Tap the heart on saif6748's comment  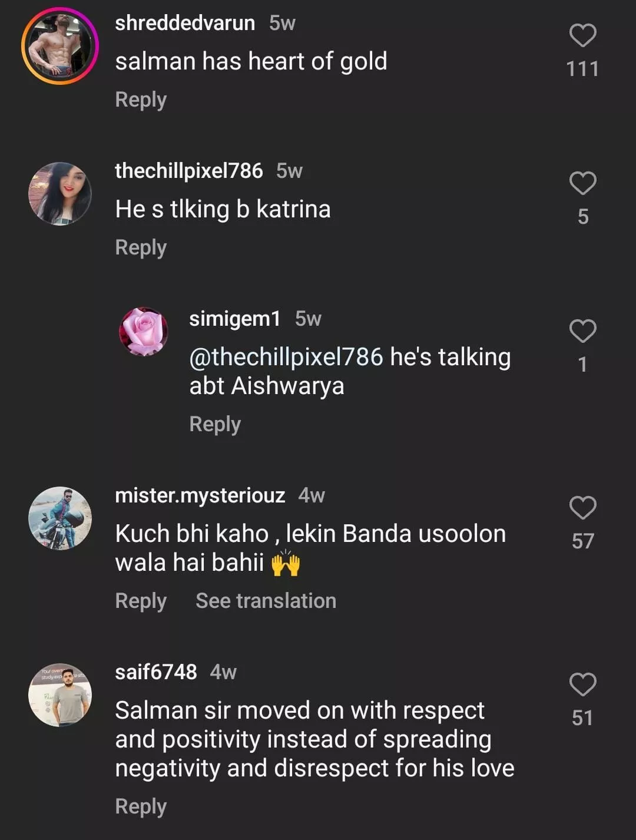pos(582,684)
